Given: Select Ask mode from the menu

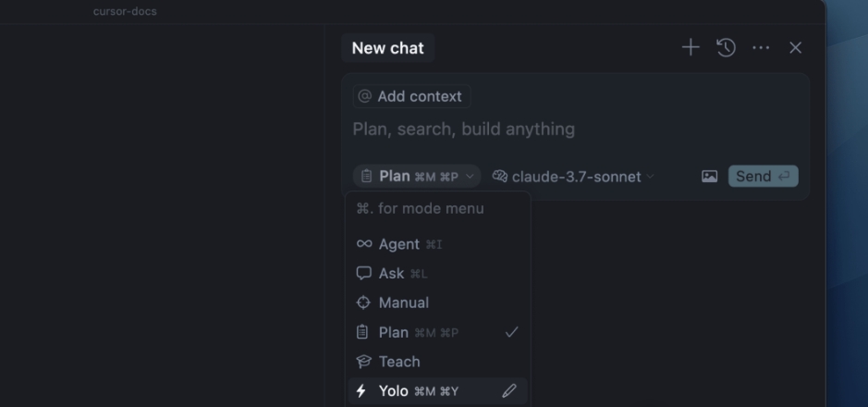Looking at the screenshot, I should point(392,274).
